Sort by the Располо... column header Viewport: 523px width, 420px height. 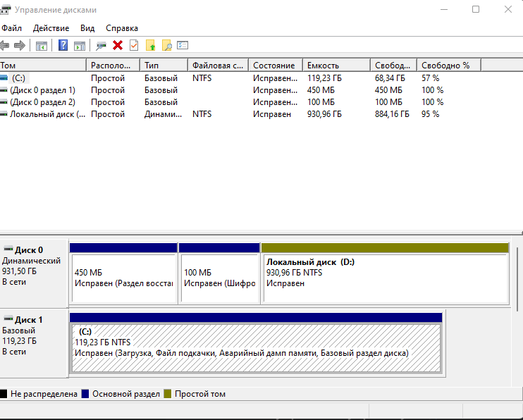tap(113, 65)
